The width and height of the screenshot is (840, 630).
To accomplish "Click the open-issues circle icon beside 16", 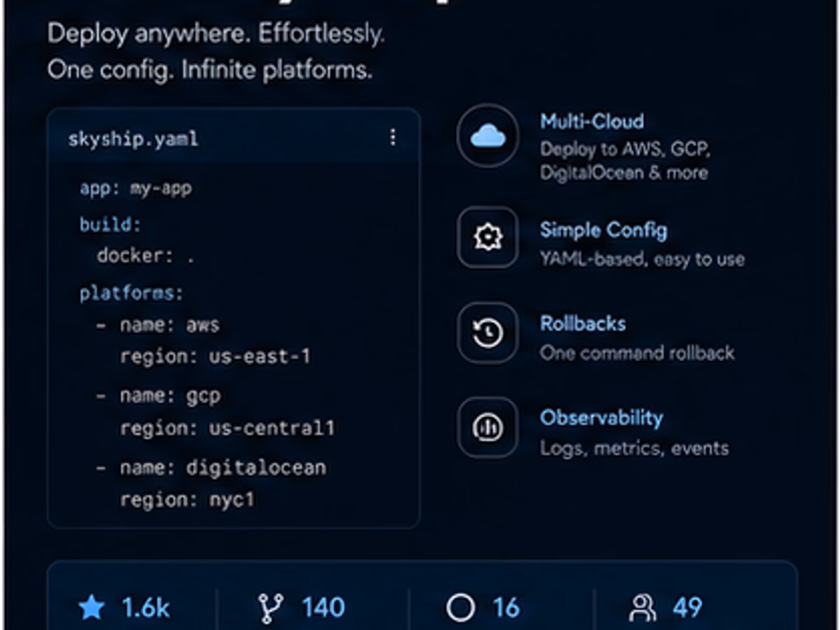I will click(461, 607).
